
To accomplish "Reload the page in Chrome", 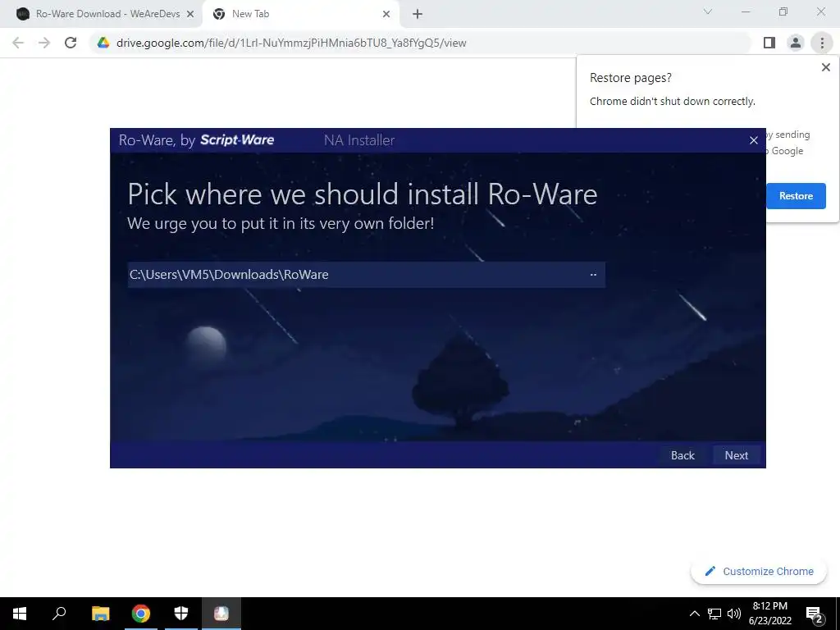I will 71,43.
